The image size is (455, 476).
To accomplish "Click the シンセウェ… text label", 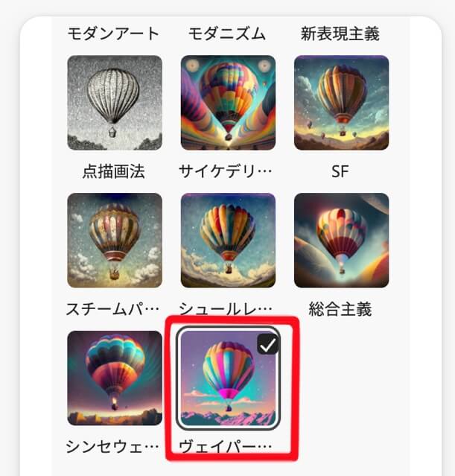I will 112,446.
